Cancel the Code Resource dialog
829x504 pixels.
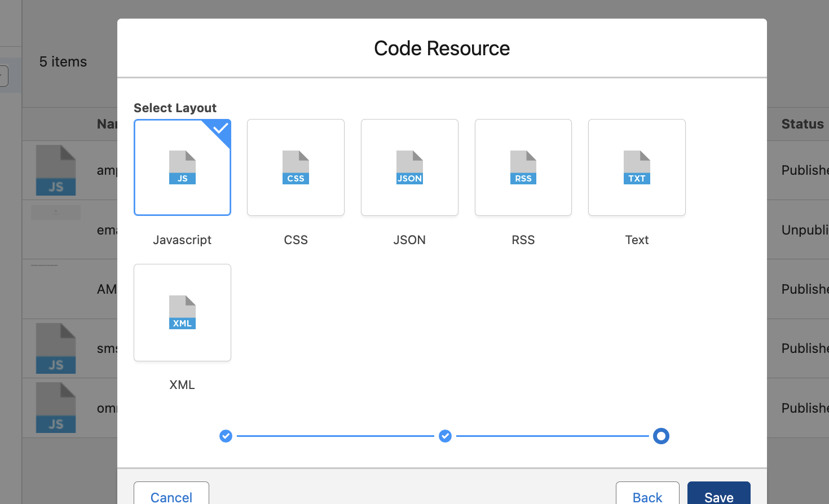[x=171, y=496]
